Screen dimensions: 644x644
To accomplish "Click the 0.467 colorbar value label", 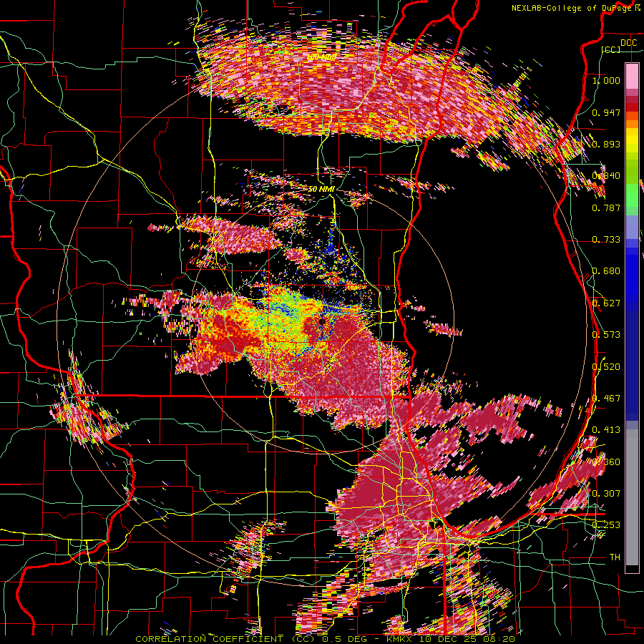I will pyautogui.click(x=606, y=399).
